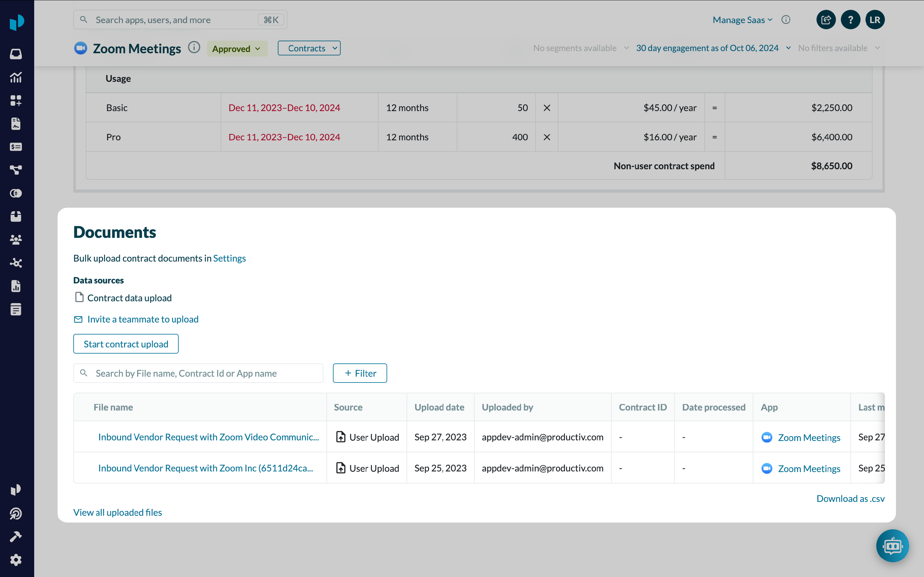924x577 pixels.
Task: Click Start contract upload button
Action: 126,344
